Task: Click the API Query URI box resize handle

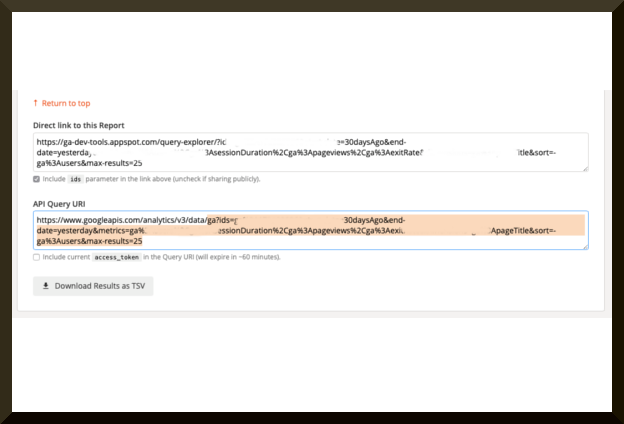Action: point(585,247)
